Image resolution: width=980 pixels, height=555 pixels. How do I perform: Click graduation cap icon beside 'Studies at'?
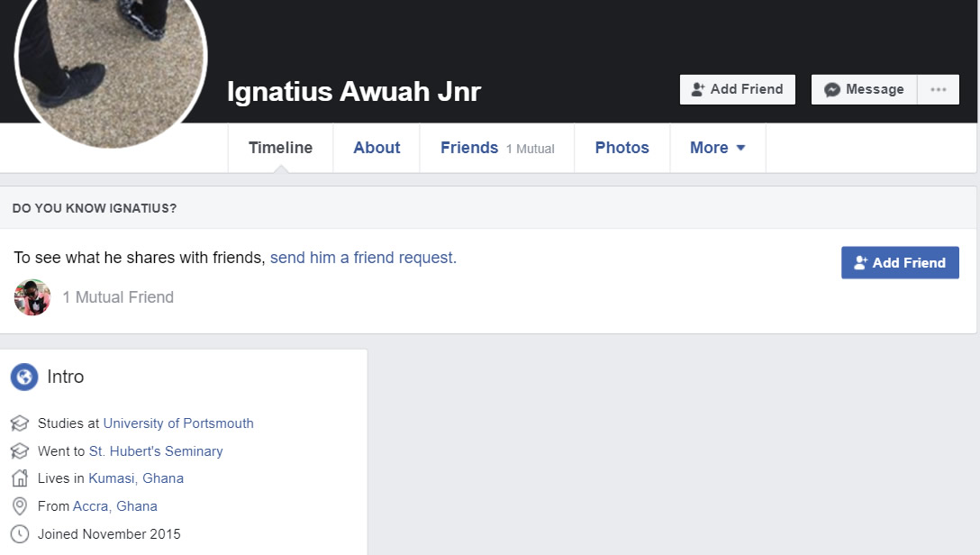20,423
